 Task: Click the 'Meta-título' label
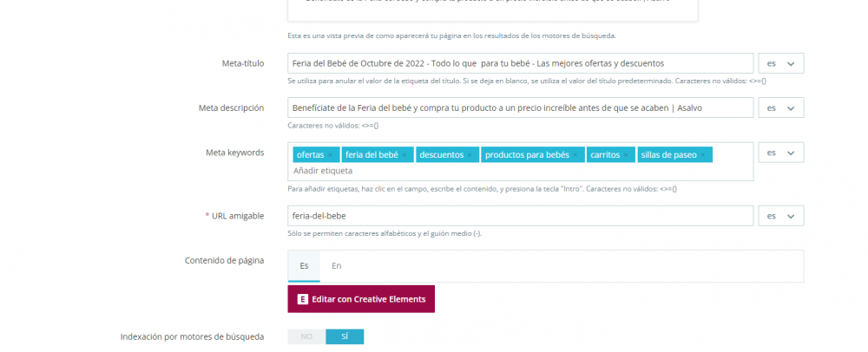243,63
